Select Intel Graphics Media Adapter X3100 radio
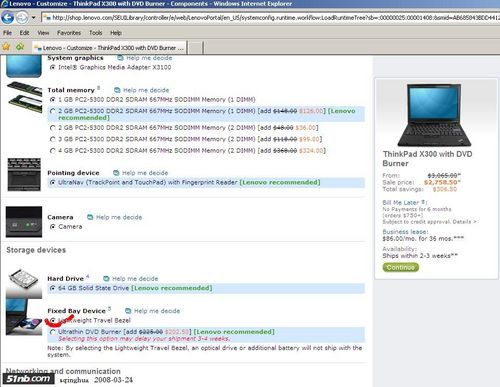 click(x=52, y=67)
